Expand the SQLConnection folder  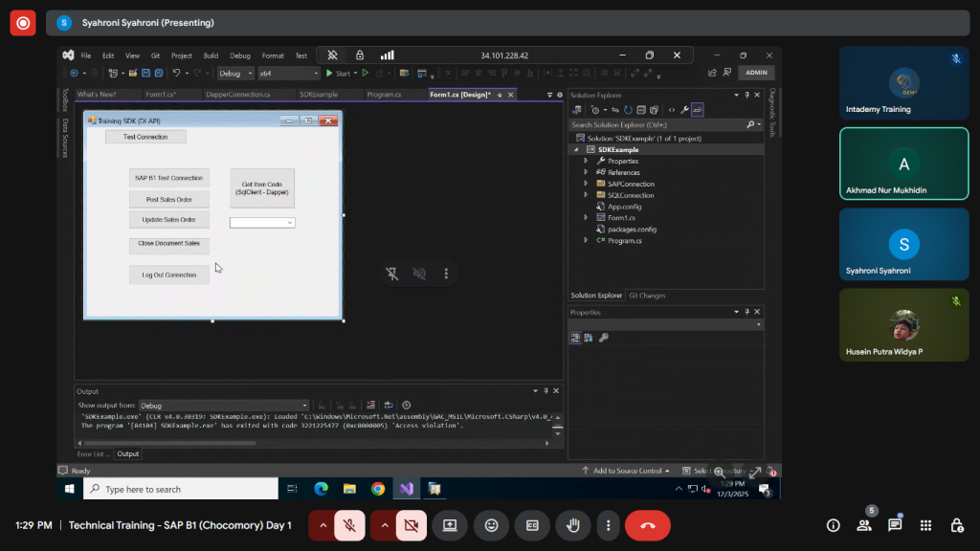[587, 195]
